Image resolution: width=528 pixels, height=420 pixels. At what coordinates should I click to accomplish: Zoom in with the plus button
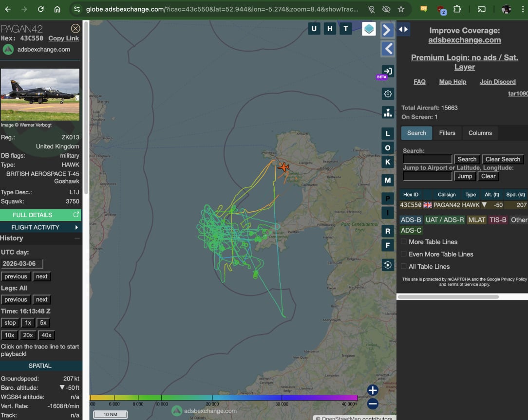pos(373,390)
